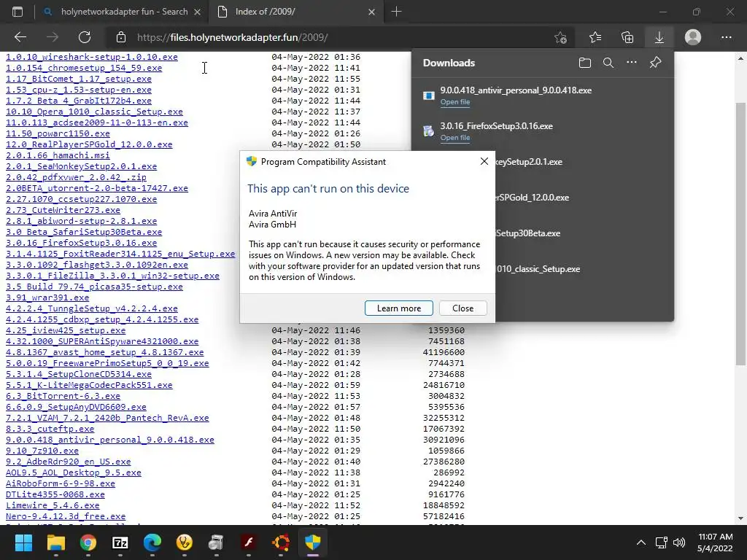Open 10.10_Opera_1010_classic_Setup.exe link

coord(94,112)
